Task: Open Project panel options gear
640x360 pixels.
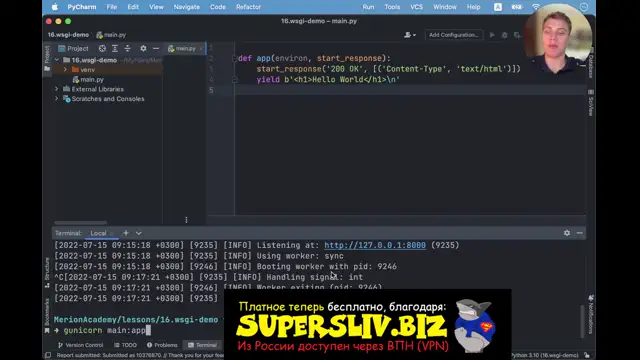Action: point(143,49)
